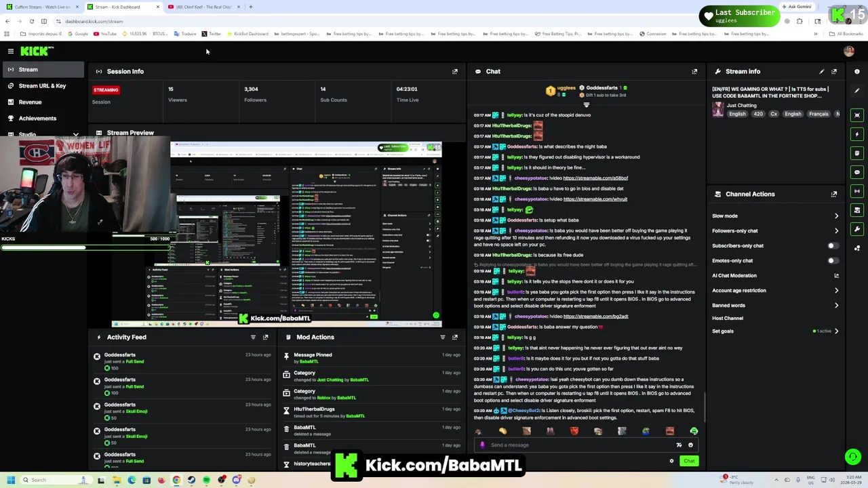Open streamable.com/whyult link in chat
The height and width of the screenshot is (488, 868).
[595, 199]
